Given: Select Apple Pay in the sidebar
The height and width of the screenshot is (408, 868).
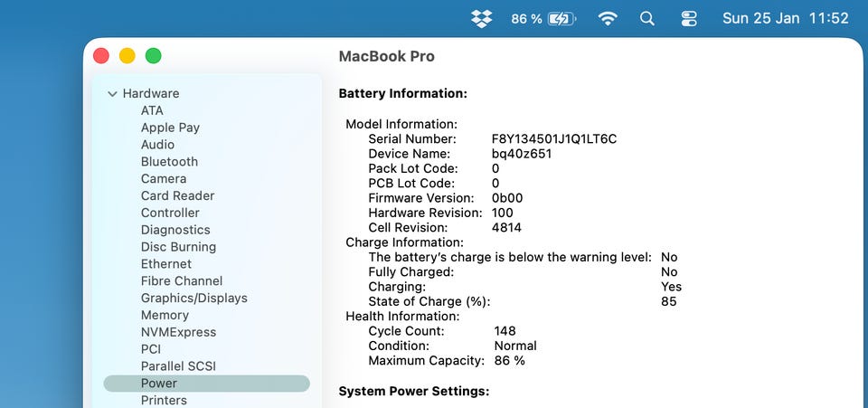Looking at the screenshot, I should tap(170, 128).
